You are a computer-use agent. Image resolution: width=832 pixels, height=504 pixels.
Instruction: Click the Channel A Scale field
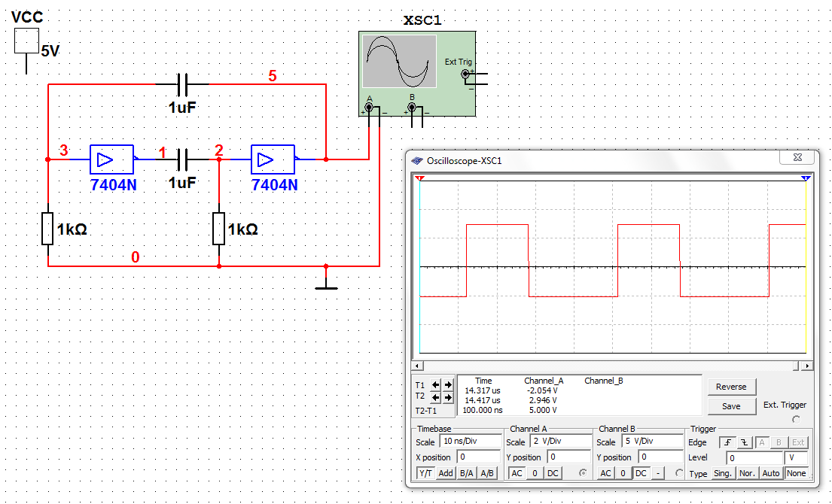(x=560, y=442)
